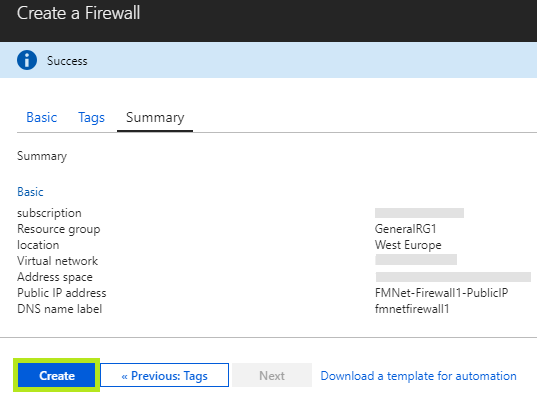Click the Basic section heading link
Screen dimensions: 537x404
(30, 192)
